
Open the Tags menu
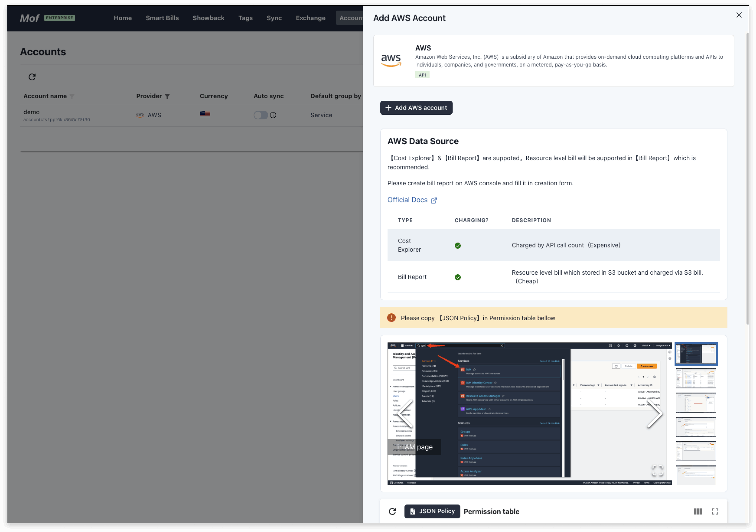pos(245,18)
